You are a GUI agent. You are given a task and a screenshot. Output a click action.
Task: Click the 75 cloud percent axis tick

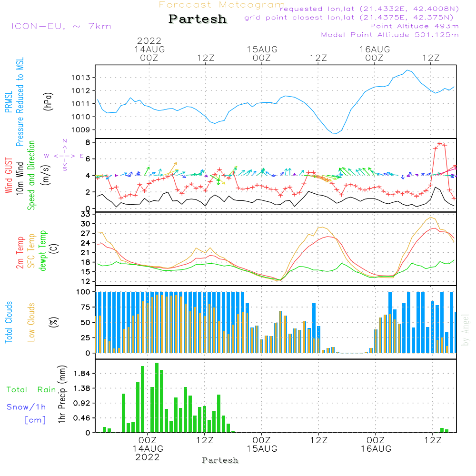tap(86, 307)
